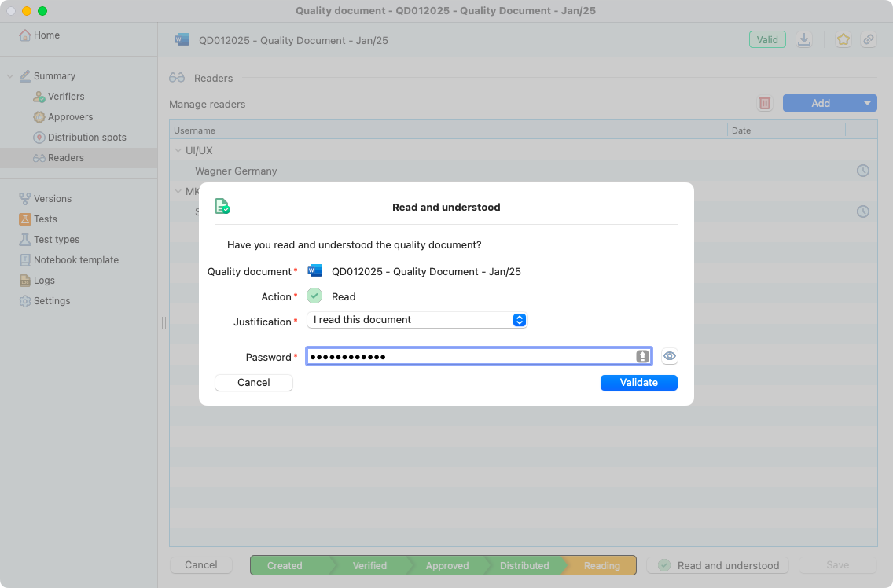Click the caps lock indicator in password field
The height and width of the screenshot is (588, 893).
click(642, 357)
